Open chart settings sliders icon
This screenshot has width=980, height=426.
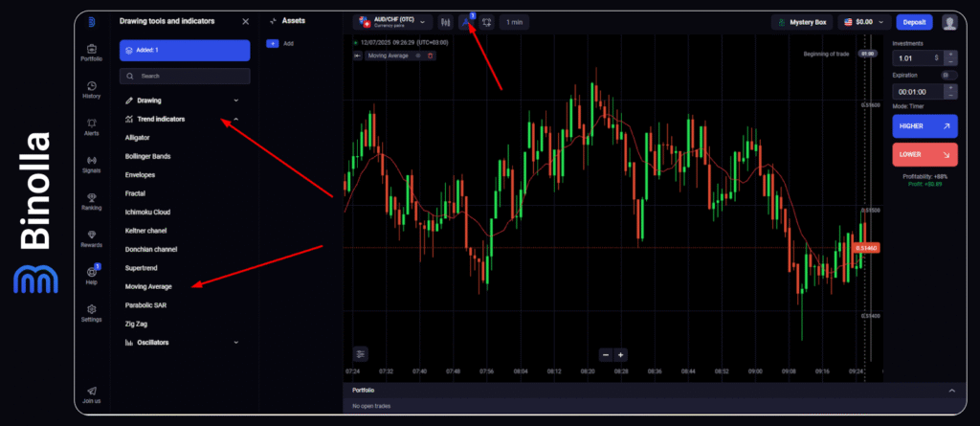[x=360, y=353]
